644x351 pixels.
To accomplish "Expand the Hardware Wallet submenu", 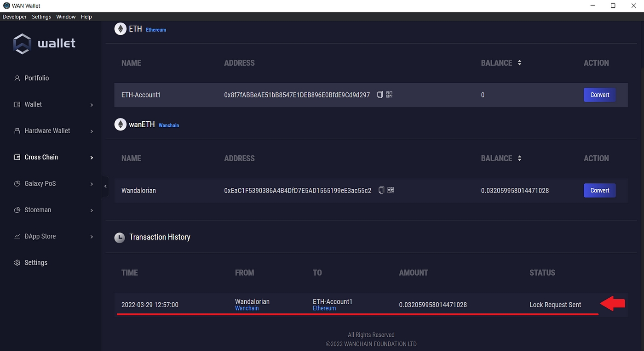I will pos(92,131).
